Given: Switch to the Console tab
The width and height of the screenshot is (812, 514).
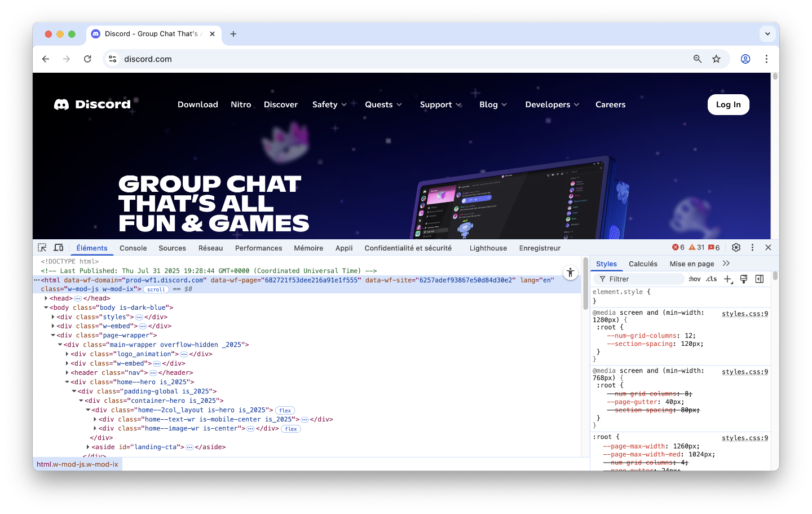Looking at the screenshot, I should click(x=133, y=248).
